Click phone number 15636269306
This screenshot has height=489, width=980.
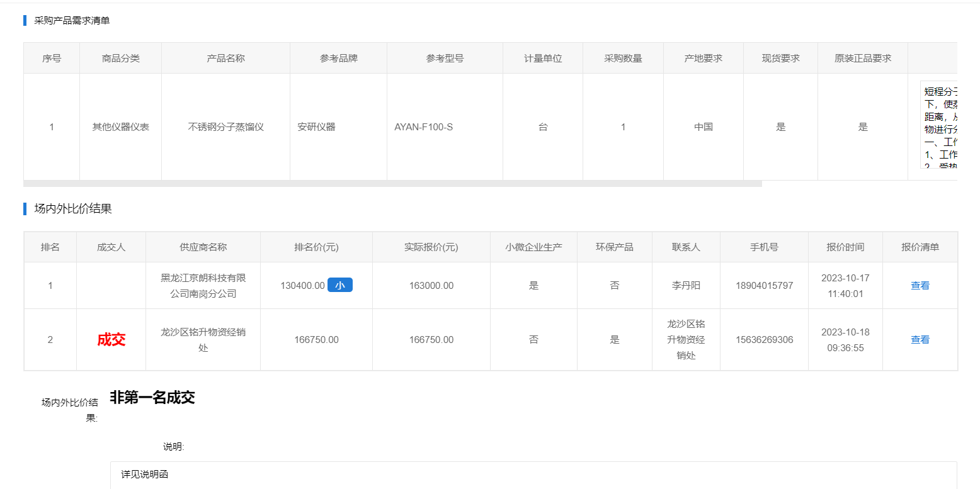(764, 340)
